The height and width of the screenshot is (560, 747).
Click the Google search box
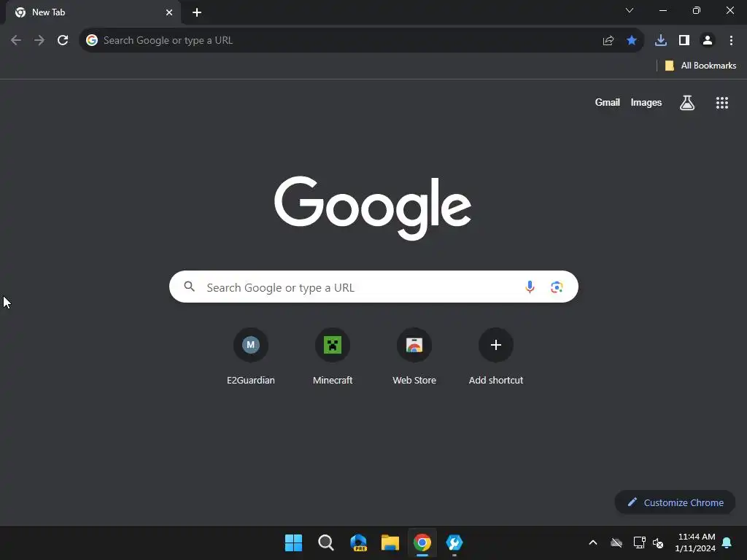tap(373, 287)
